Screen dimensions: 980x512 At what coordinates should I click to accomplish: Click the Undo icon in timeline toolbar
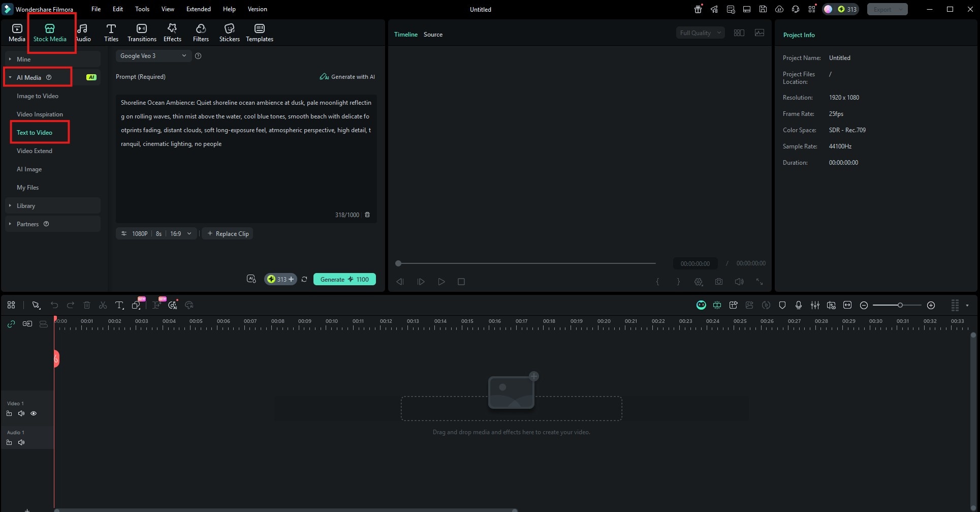point(54,305)
